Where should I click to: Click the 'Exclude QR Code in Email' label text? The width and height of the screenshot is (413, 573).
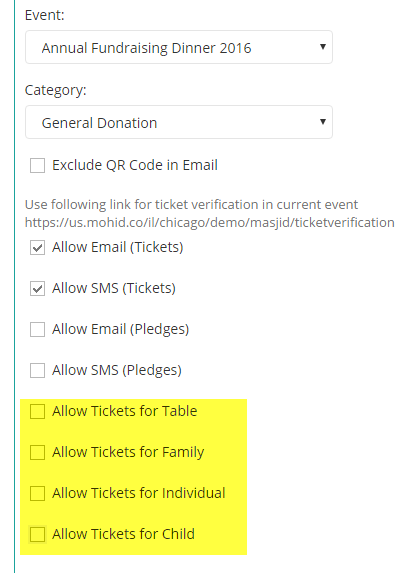(x=135, y=165)
